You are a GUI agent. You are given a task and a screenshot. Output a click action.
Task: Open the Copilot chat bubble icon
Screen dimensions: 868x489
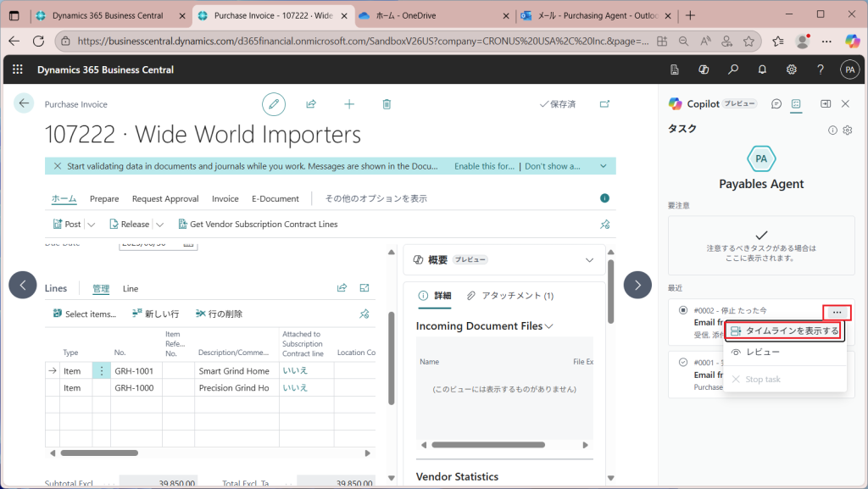tap(776, 103)
